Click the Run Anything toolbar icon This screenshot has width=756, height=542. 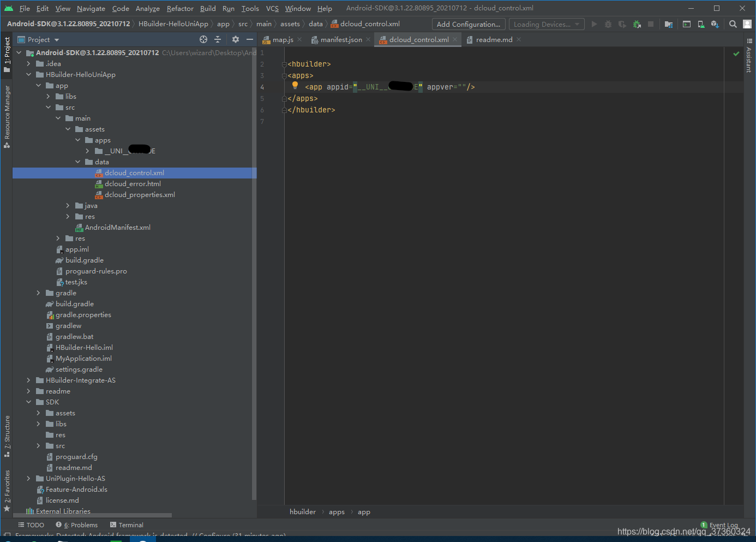(687, 24)
